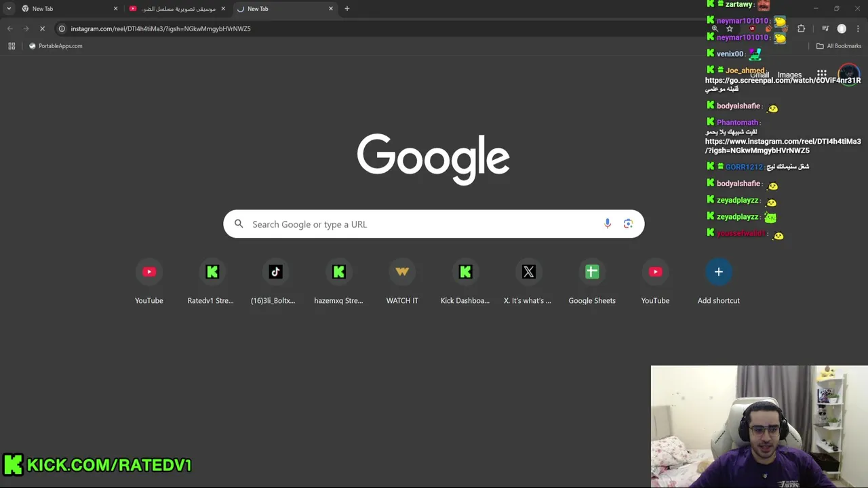Click the go.screenpal.com link in chat
Screen dimensions: 868x488
coord(783,81)
